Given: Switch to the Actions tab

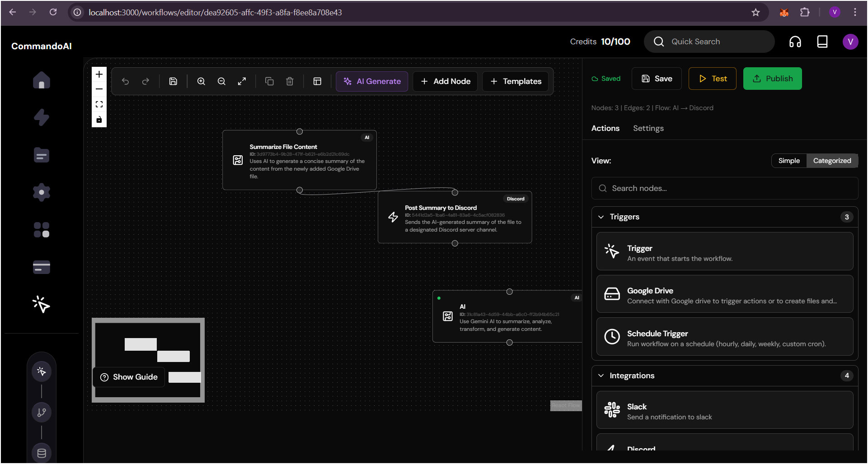Looking at the screenshot, I should tap(605, 128).
